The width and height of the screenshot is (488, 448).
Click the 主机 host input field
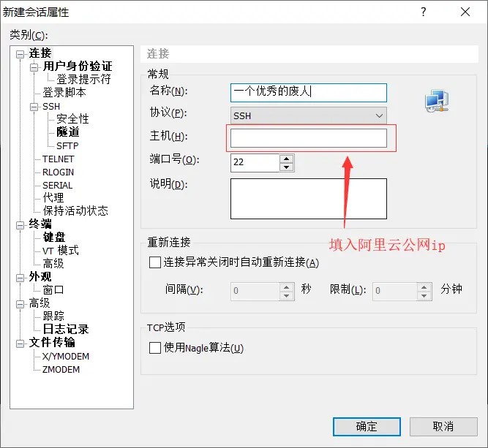pyautogui.click(x=309, y=138)
